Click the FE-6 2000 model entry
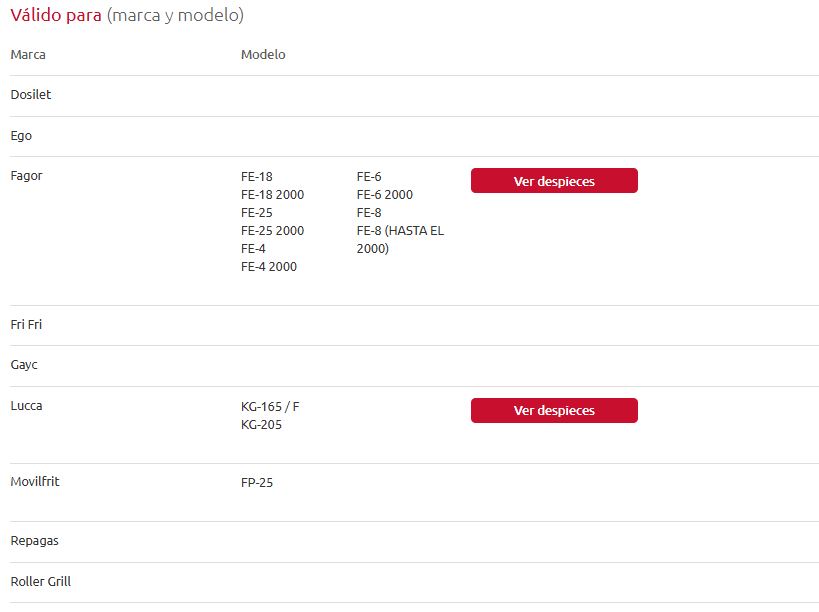The width and height of the screenshot is (819, 612). tap(385, 195)
